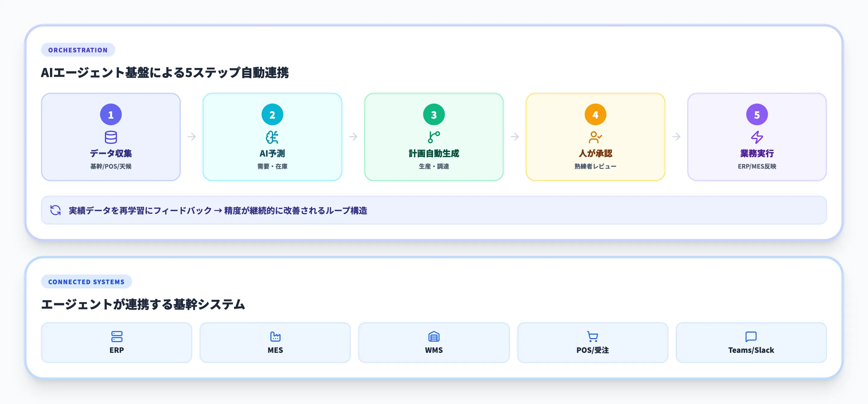Viewport: 868px width, 404px height.
Task: Click the 再学習フィードバック loop banner
Action: click(434, 210)
